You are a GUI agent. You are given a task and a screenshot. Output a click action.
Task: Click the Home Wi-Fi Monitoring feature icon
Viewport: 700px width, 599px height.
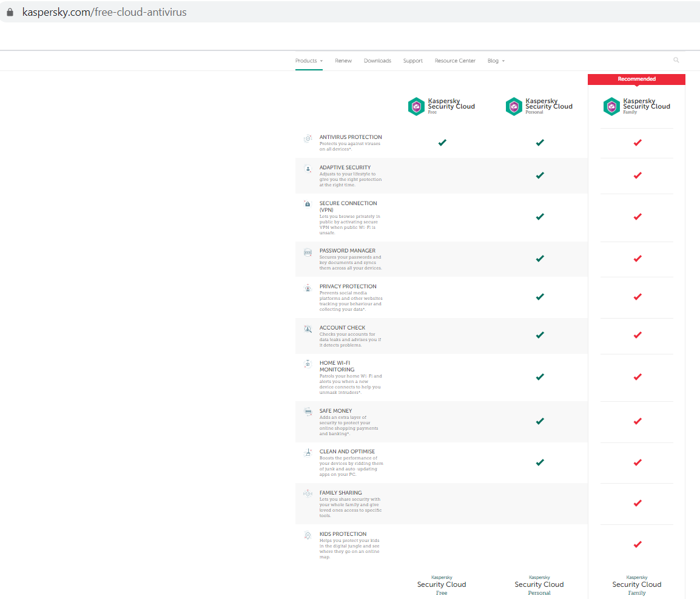pyautogui.click(x=308, y=364)
